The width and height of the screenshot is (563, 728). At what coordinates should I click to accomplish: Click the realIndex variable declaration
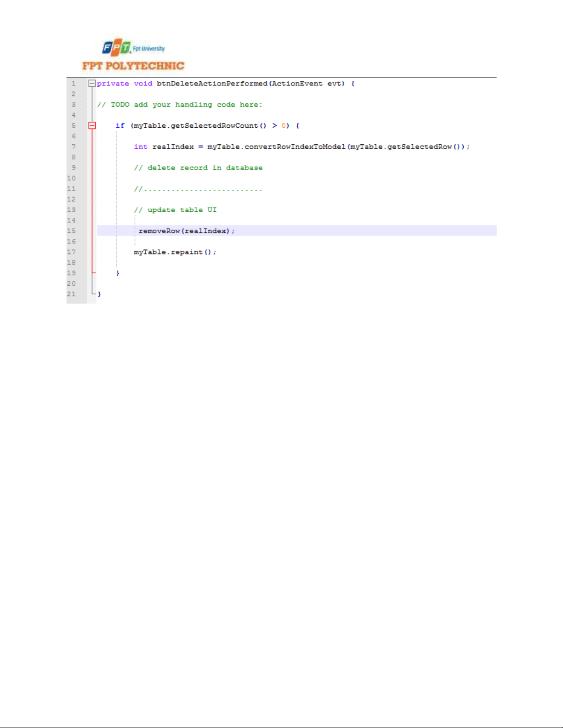(x=173, y=147)
